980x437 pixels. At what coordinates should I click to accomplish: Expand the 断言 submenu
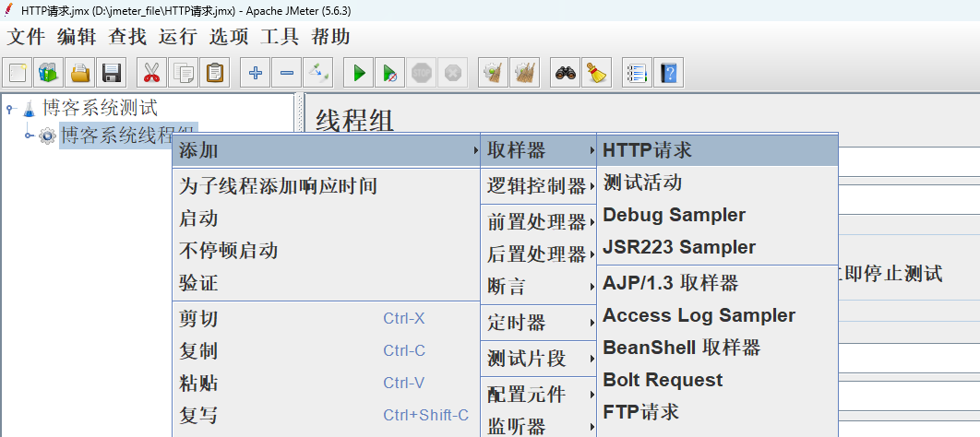(539, 287)
